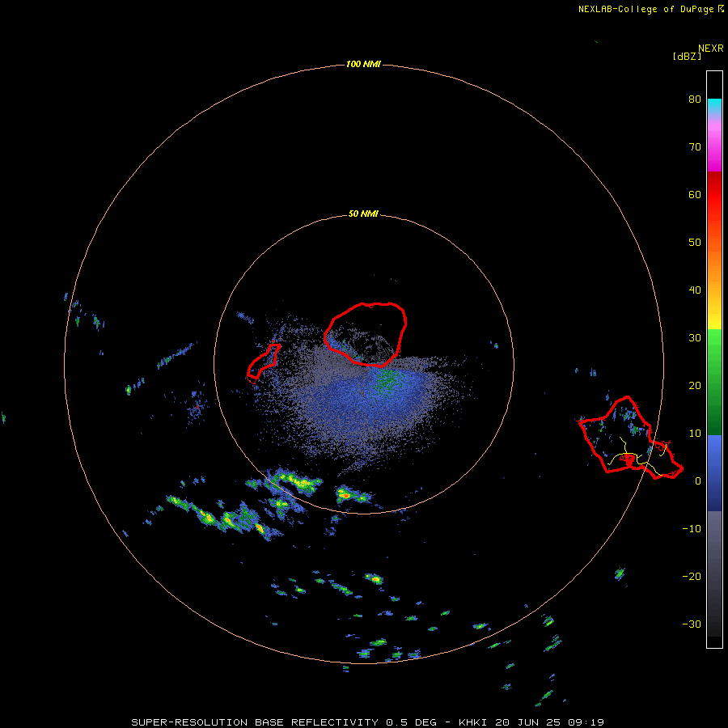Image resolution: width=728 pixels, height=728 pixels.
Task: Click the 80 dBZ scale value
Action: (x=695, y=99)
